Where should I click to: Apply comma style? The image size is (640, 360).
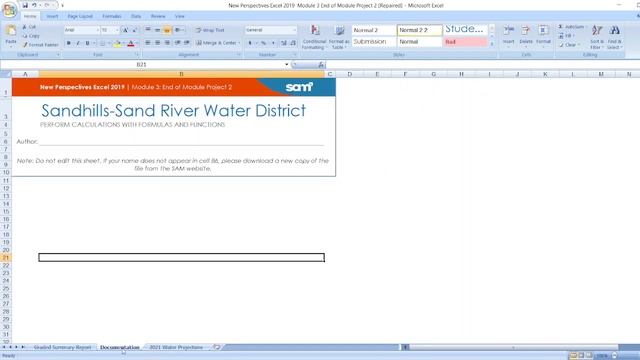click(273, 43)
